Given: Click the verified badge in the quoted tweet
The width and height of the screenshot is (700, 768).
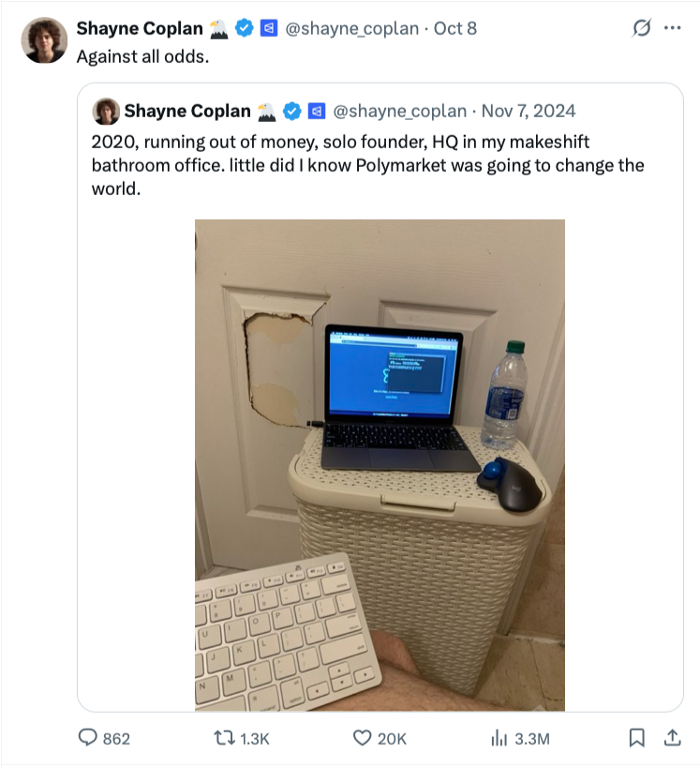Looking at the screenshot, I should pos(291,112).
